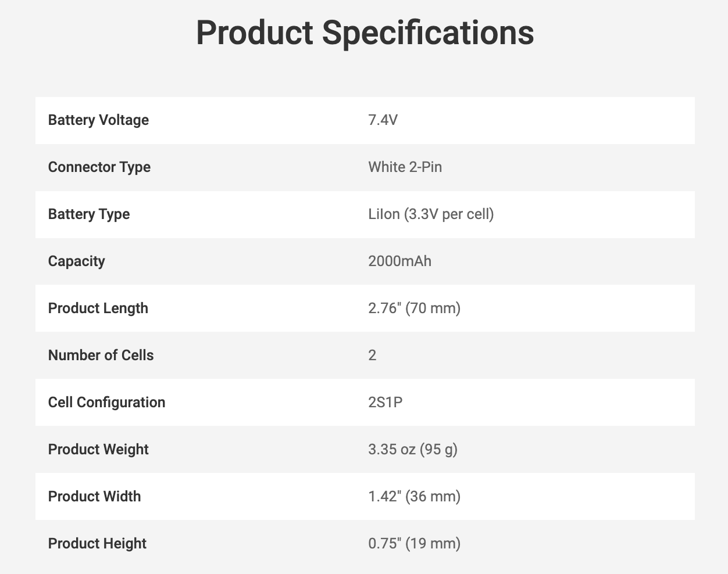Click the Battery Type label
Image resolution: width=728 pixels, height=574 pixels.
pos(88,214)
